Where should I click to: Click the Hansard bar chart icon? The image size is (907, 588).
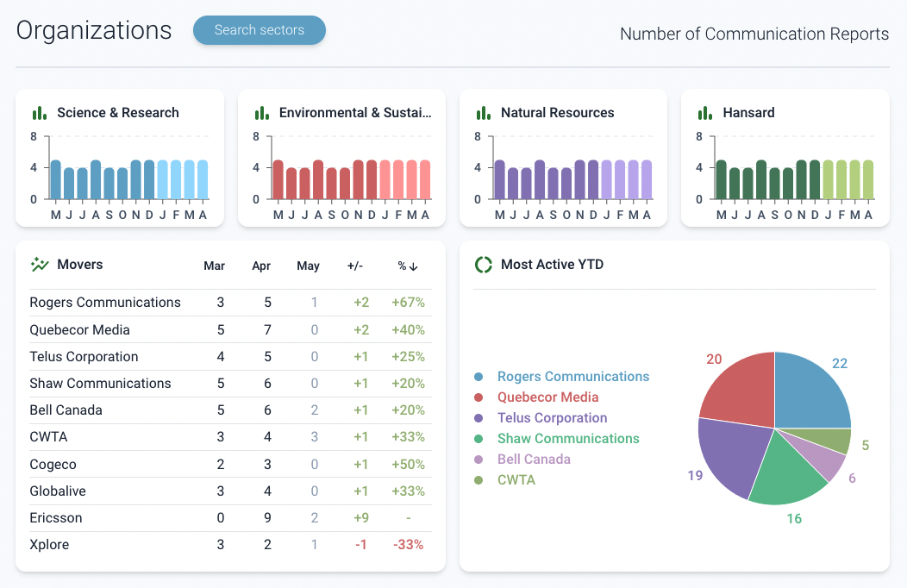tap(704, 113)
